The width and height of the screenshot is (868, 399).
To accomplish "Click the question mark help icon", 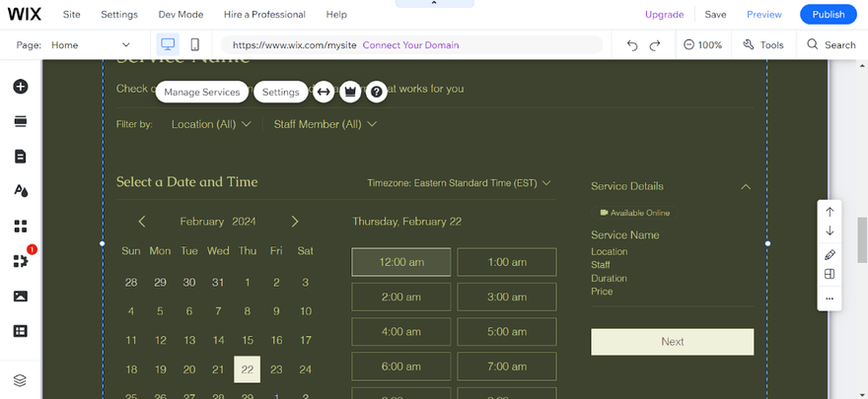I will pyautogui.click(x=377, y=92).
